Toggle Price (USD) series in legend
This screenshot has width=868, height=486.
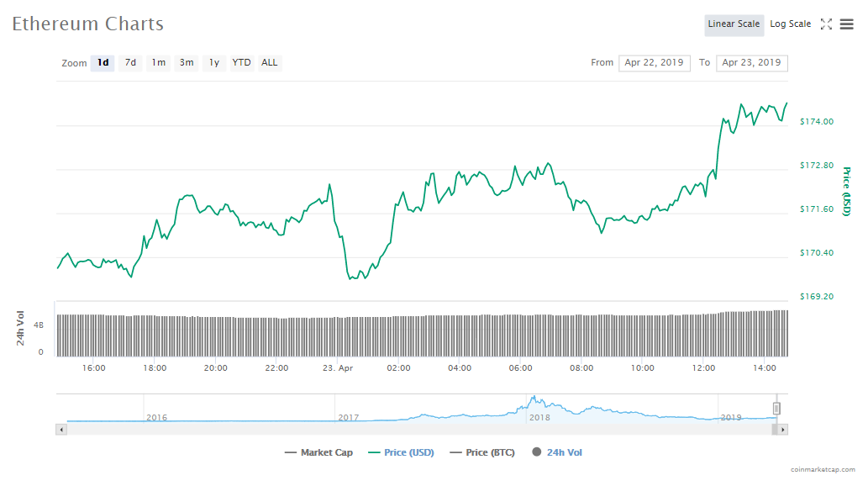(401, 452)
